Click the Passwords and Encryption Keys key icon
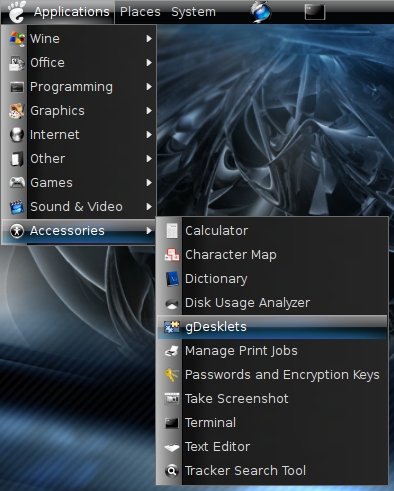The width and height of the screenshot is (394, 491). coord(172,375)
